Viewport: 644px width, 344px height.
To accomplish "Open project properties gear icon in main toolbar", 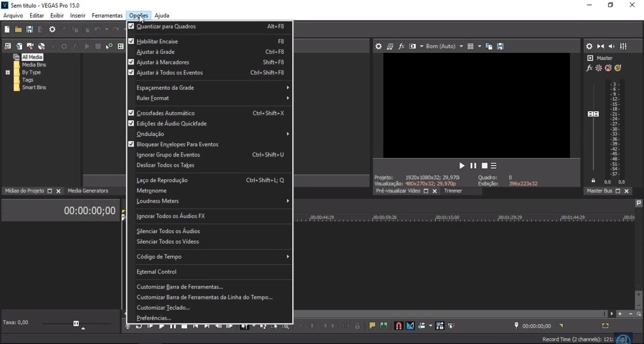I will 52,29.
